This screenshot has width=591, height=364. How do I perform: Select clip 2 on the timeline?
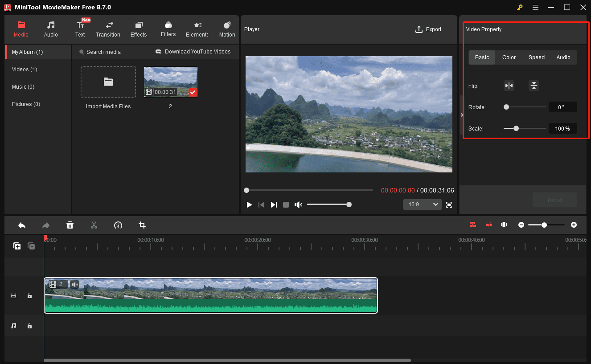pyautogui.click(x=211, y=295)
